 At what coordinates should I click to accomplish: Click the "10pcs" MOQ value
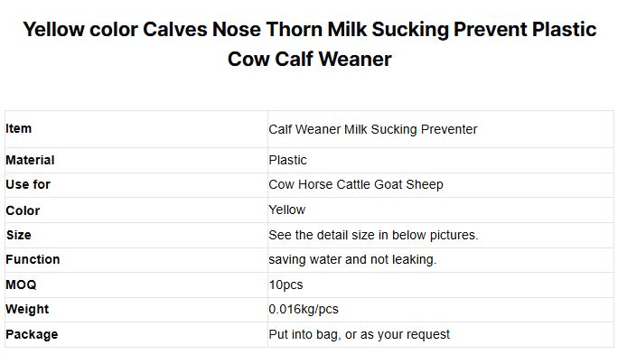click(x=285, y=285)
